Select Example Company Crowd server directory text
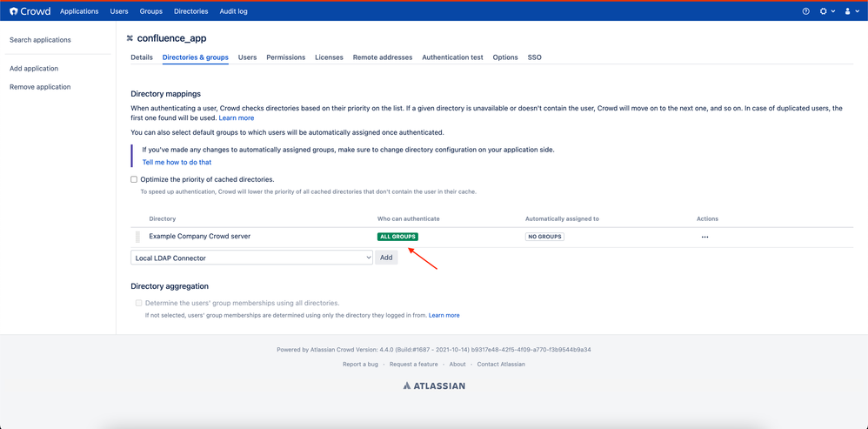The height and width of the screenshot is (429, 868). [200, 237]
